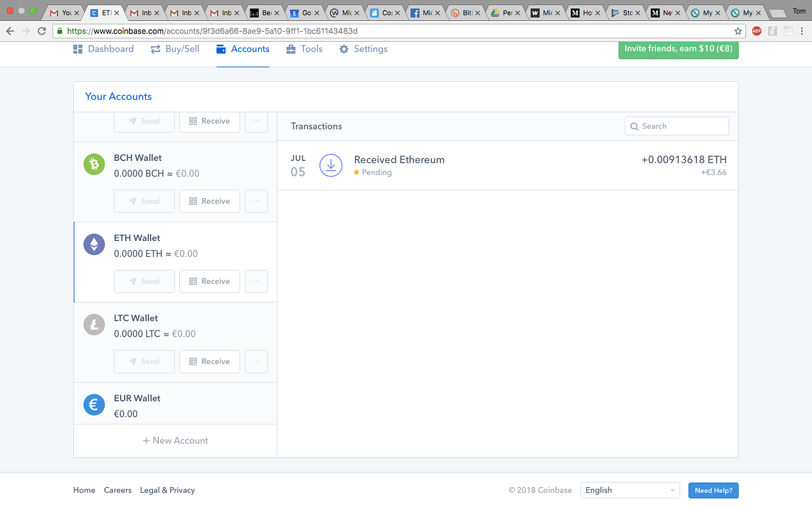812x508 pixels.
Task: Click the ETH Wallet Ethereum icon
Action: click(94, 244)
